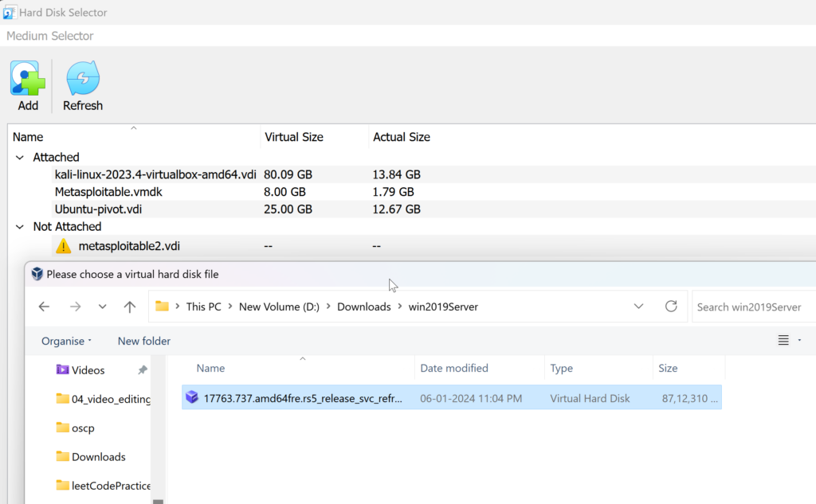816x504 pixels.
Task: Navigate to New Volume (D:) breadcrumb
Action: click(x=279, y=307)
